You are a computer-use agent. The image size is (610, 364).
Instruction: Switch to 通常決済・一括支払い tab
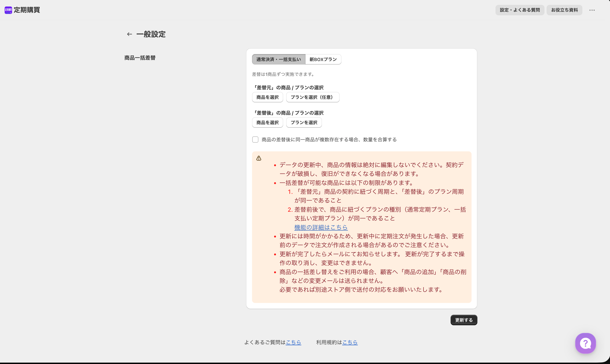(279, 59)
